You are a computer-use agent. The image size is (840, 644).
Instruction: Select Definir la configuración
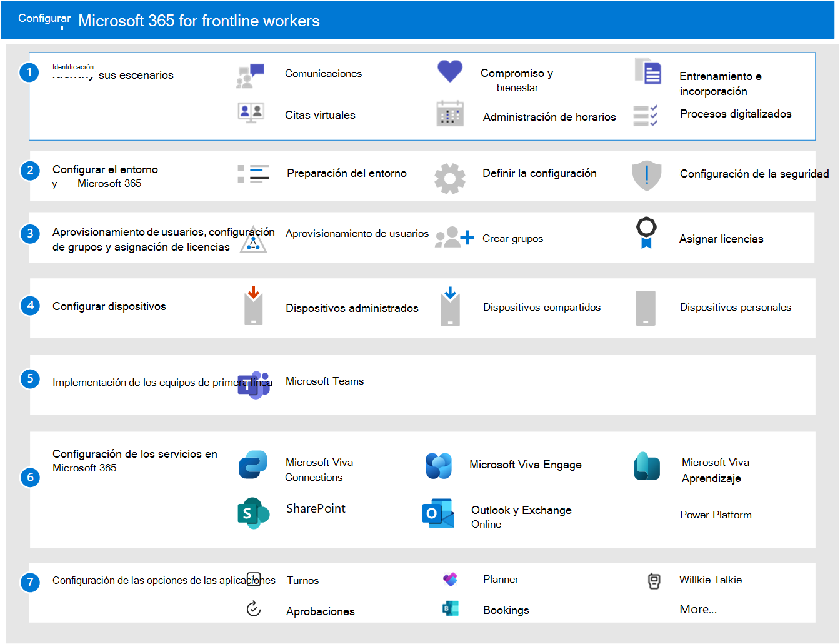pyautogui.click(x=539, y=173)
